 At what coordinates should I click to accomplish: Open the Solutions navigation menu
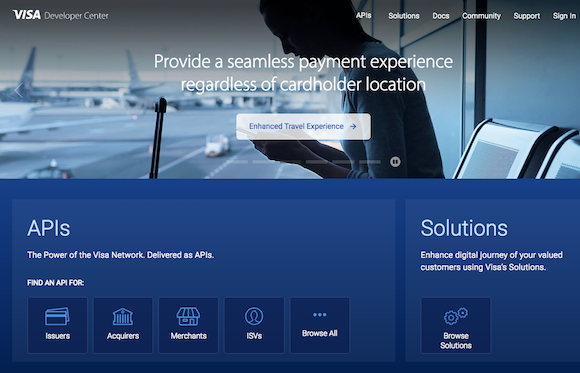click(x=404, y=16)
